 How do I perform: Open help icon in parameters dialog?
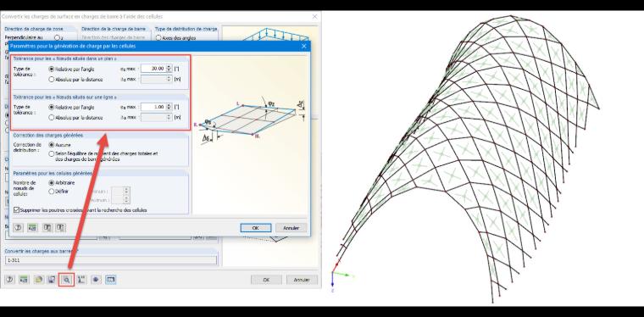pos(18,228)
